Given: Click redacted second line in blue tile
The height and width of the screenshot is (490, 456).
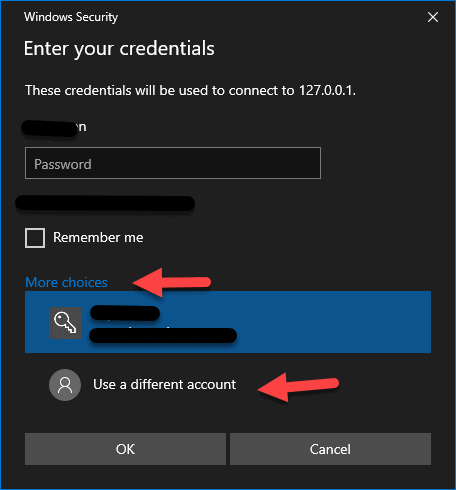Looking at the screenshot, I should tap(163, 335).
